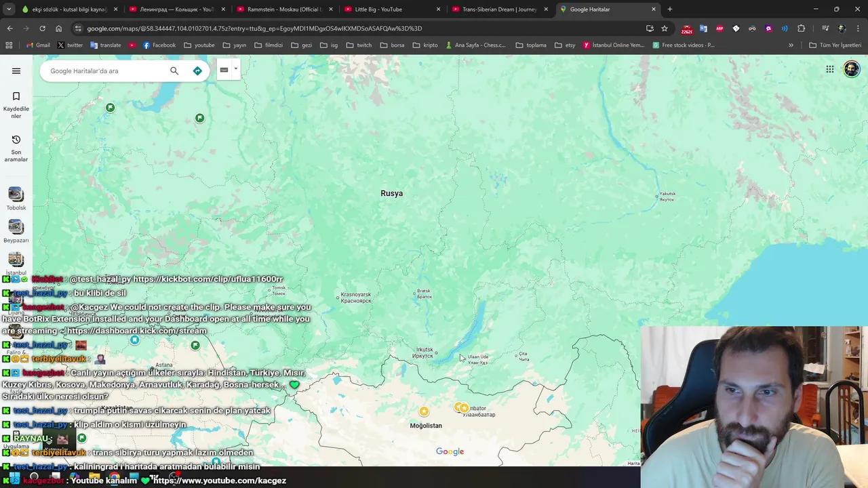Click the keyboard input tool icon

224,70
